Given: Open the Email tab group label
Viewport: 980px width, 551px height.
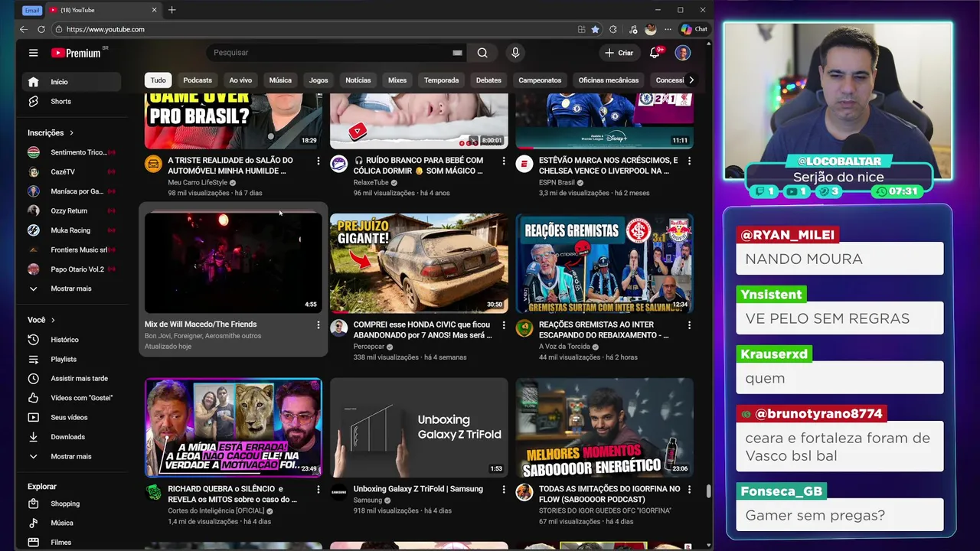Looking at the screenshot, I should [x=31, y=10].
